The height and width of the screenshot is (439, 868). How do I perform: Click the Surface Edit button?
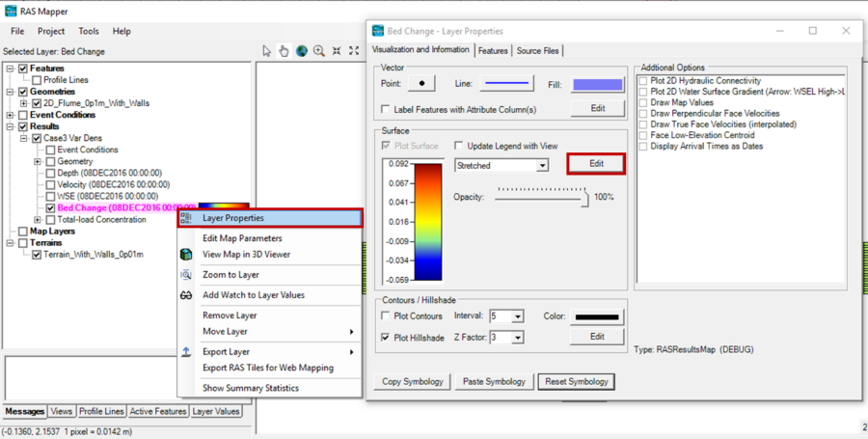click(596, 164)
